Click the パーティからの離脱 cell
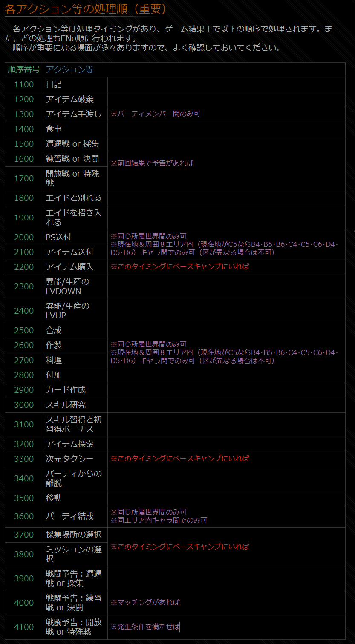The width and height of the screenshot is (355, 644). (75, 479)
